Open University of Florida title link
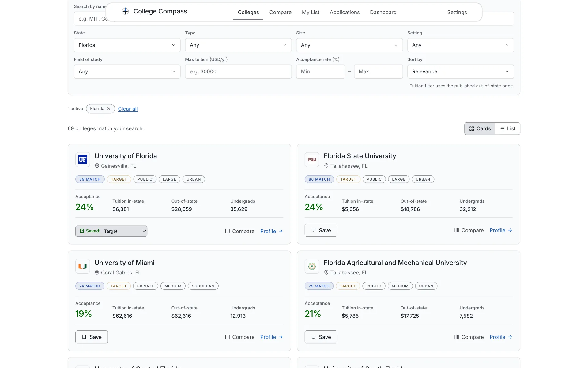 click(126, 156)
